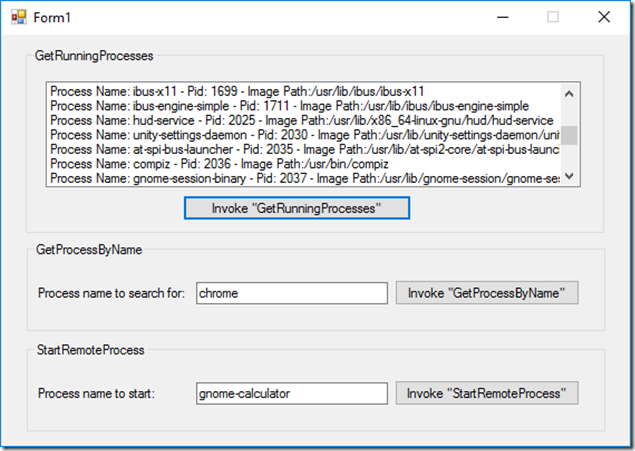Viewport: 635px width, 451px height.
Task: Pick the unity-settings-daemon process entry
Action: (300, 135)
